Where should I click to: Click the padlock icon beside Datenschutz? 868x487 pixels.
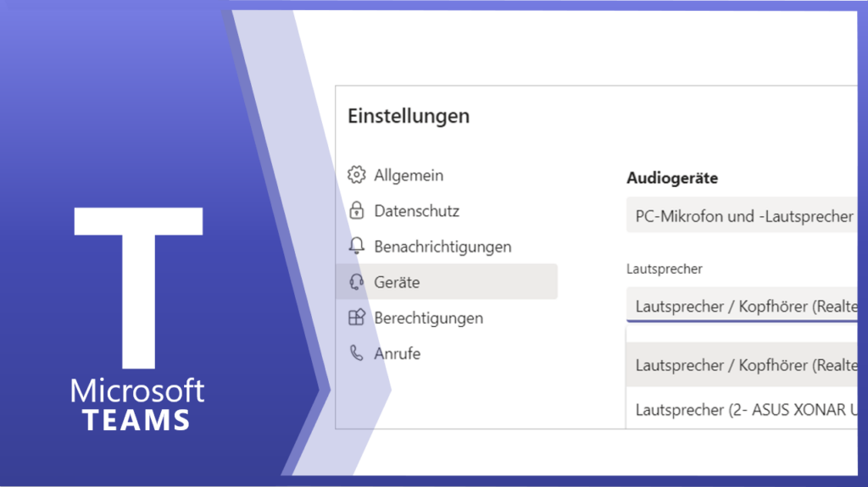357,211
